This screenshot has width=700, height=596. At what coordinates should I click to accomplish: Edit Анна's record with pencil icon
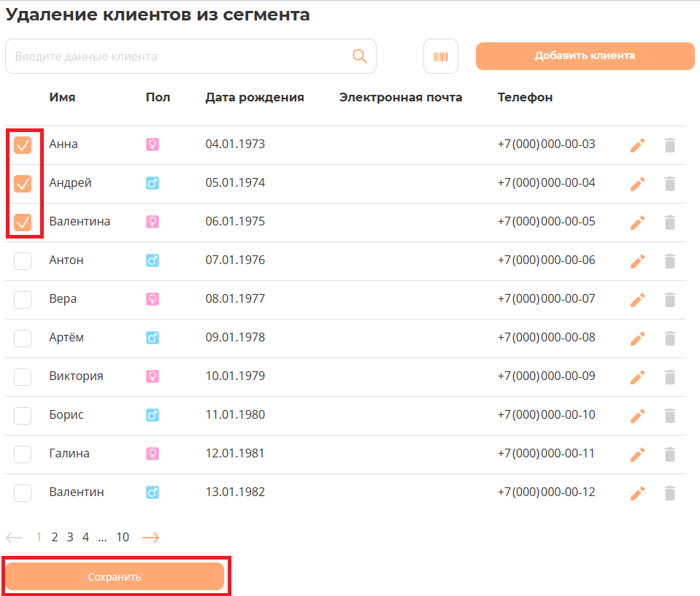(x=638, y=145)
